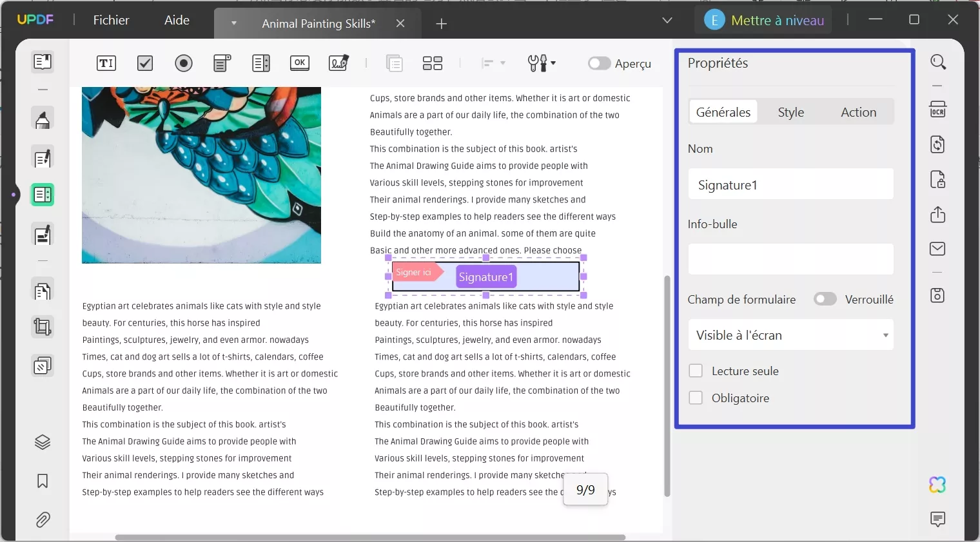Open the Visible à l'écran dropdown
980x542 pixels.
click(x=791, y=335)
